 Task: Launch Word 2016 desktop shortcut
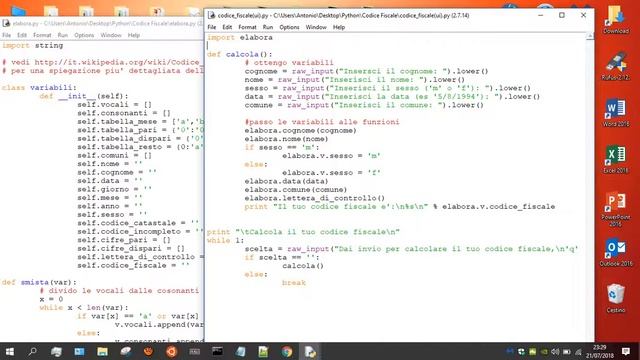click(x=616, y=112)
